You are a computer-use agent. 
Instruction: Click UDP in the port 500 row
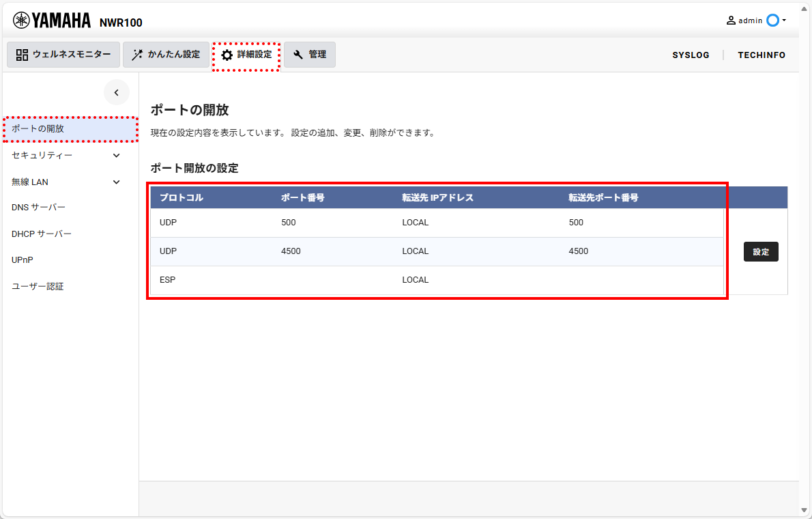click(168, 223)
